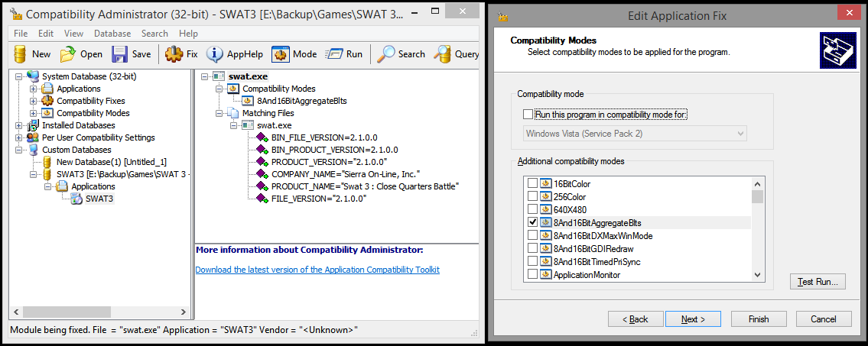This screenshot has height=346, width=868.
Task: Open the Search menu
Action: coord(154,34)
